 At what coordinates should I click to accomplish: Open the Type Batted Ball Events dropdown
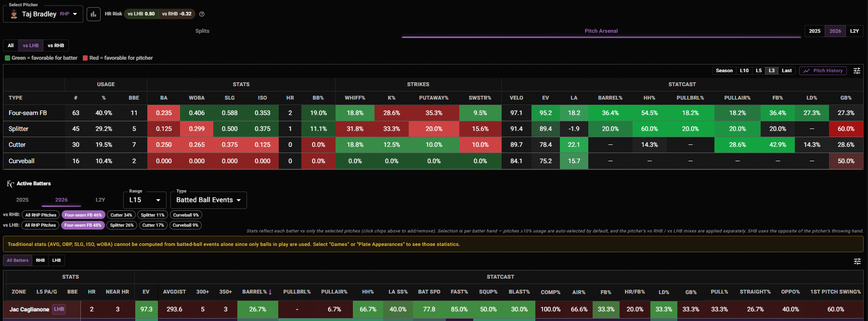coord(208,200)
